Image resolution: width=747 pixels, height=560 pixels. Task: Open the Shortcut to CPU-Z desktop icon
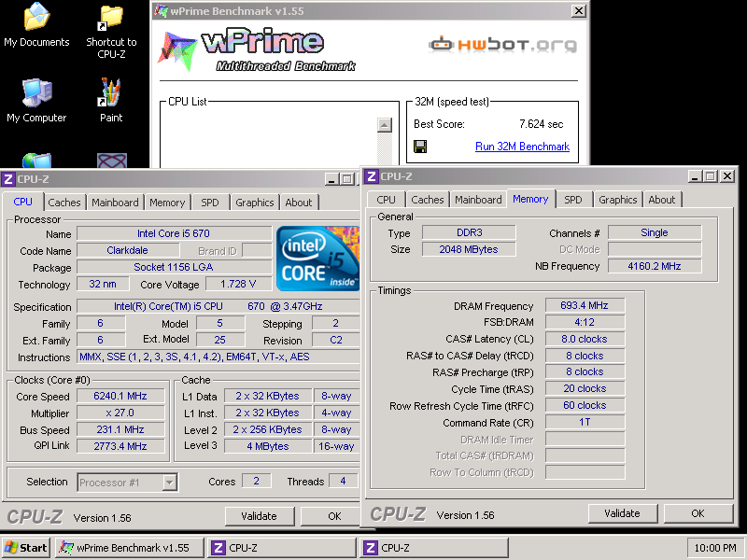[x=111, y=32]
